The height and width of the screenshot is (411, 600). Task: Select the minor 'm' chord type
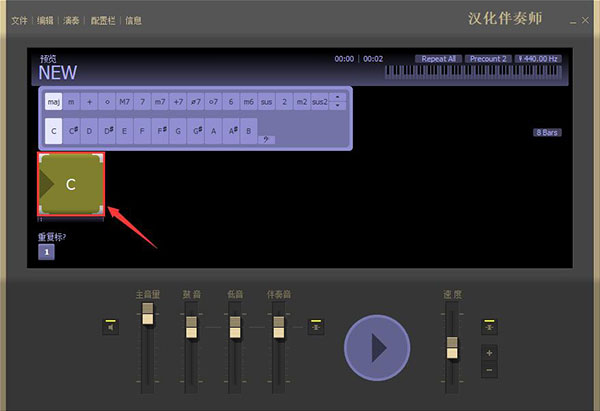71,102
